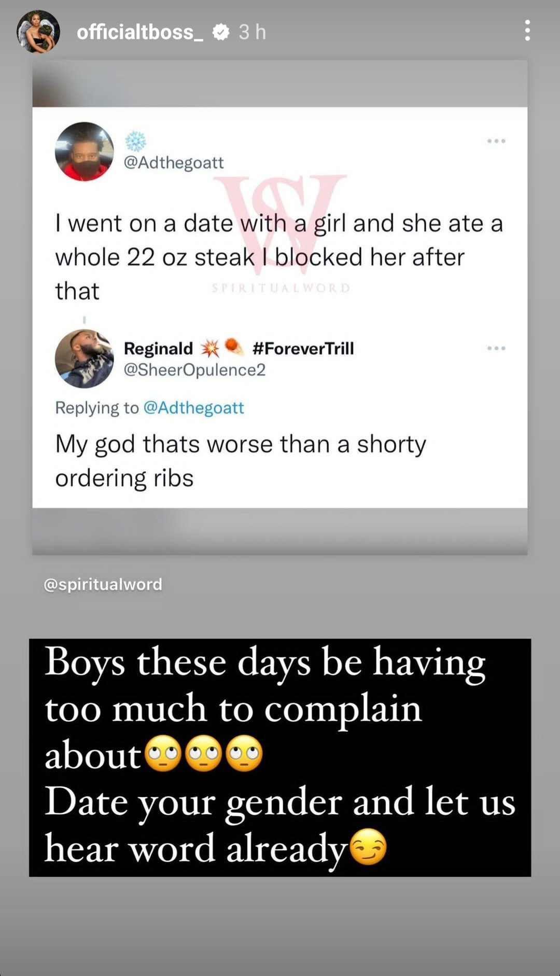The height and width of the screenshot is (976, 560).
Task: Click the verified badge beside officialtboss_
Action: click(221, 32)
